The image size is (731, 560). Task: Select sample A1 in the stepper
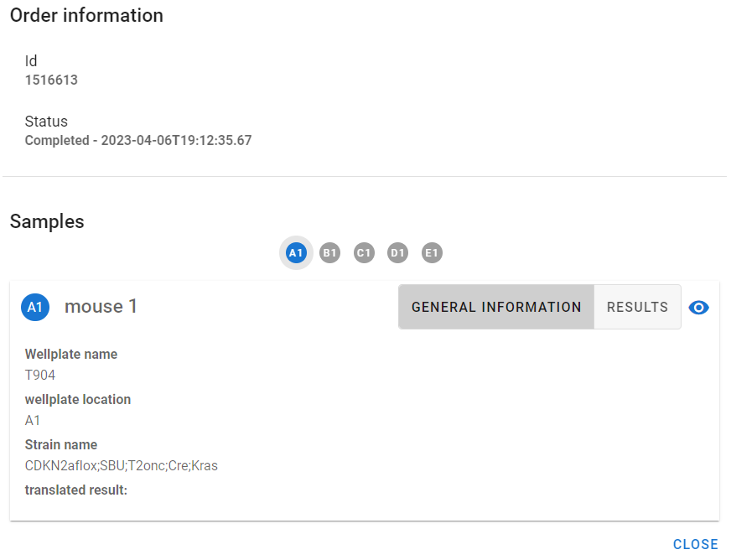(296, 252)
